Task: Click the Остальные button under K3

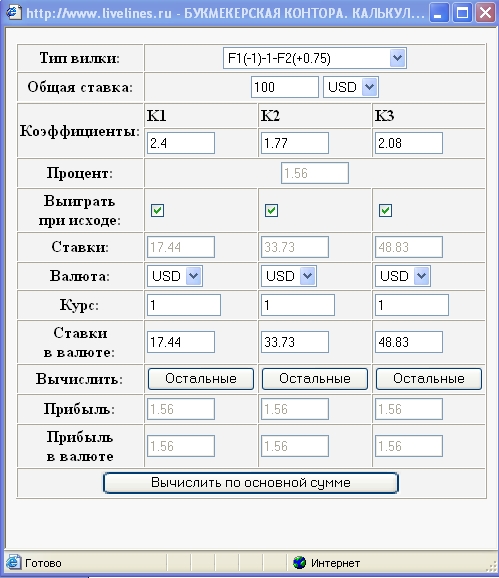Action: pos(429,379)
